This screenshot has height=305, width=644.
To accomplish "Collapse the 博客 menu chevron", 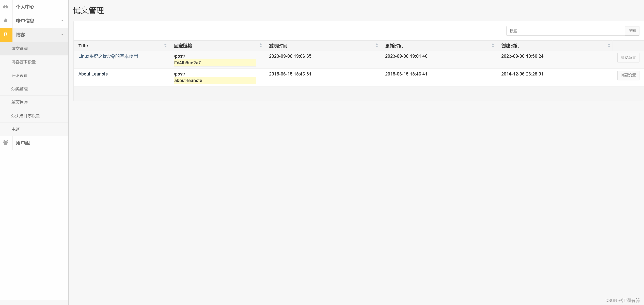I will [62, 35].
